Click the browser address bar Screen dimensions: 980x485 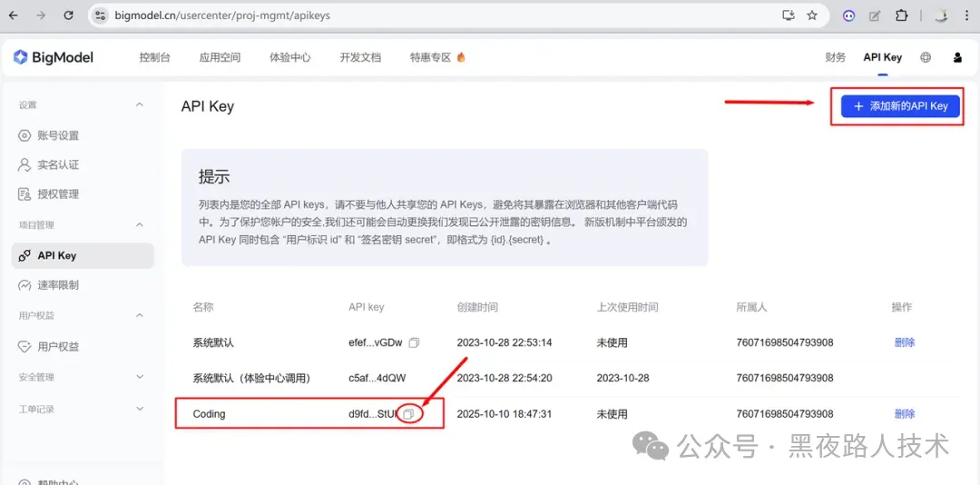pyautogui.click(x=436, y=15)
